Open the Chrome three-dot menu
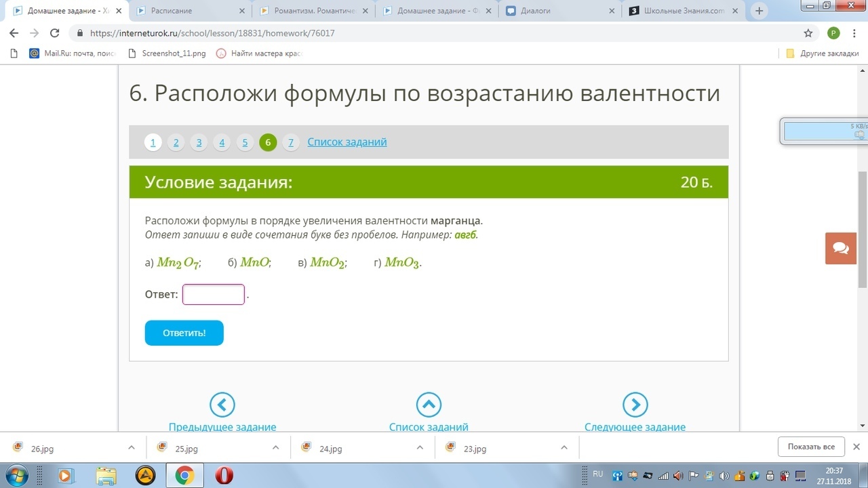868x488 pixels. 855,33
